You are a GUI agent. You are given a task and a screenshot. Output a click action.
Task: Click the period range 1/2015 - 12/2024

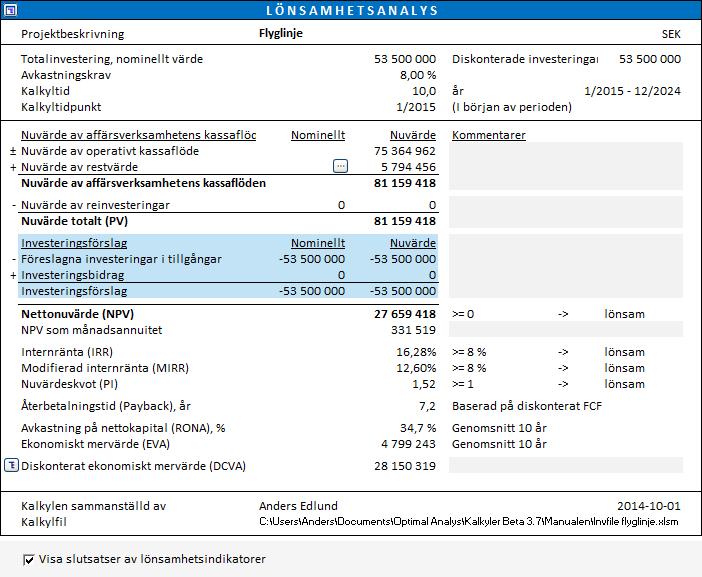coord(632,91)
